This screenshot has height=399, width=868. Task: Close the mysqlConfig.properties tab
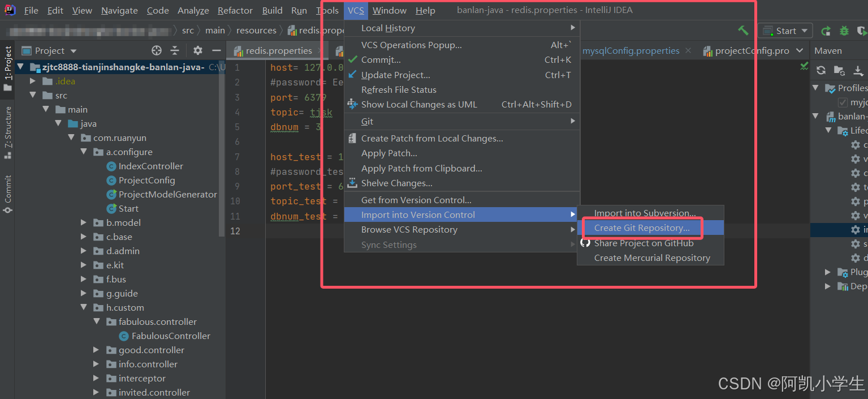click(688, 50)
